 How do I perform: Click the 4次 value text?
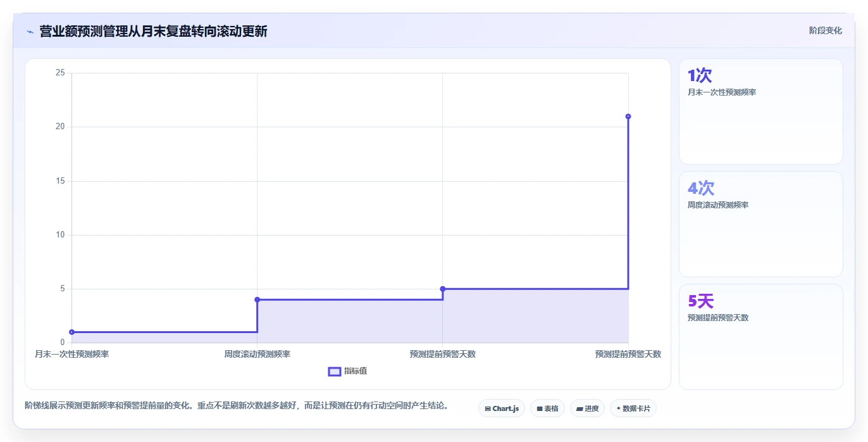click(x=701, y=188)
